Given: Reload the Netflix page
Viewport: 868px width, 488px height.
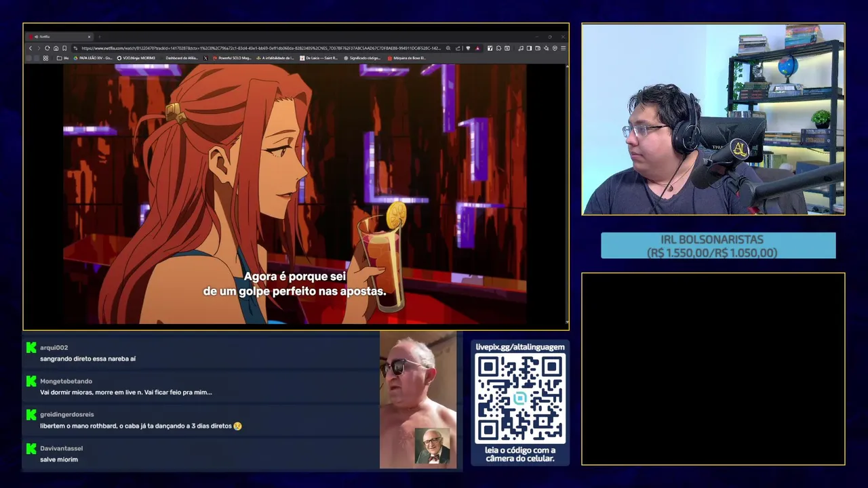Looking at the screenshot, I should click(x=47, y=48).
